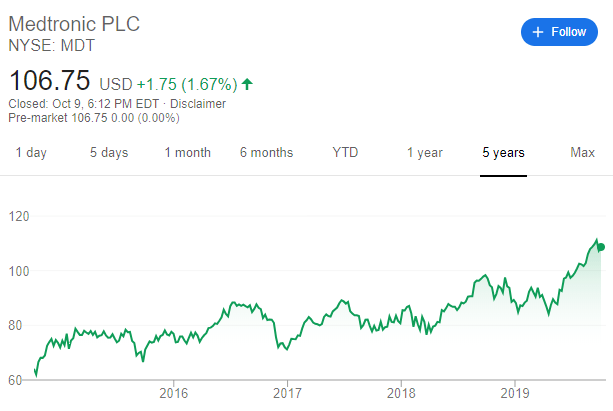Click the 2017 x-axis label
Screen dimensions: 613x411
click(x=287, y=393)
